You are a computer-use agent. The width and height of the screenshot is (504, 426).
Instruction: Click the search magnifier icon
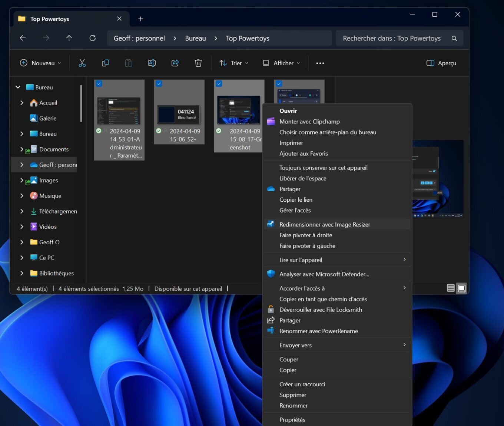click(x=454, y=38)
